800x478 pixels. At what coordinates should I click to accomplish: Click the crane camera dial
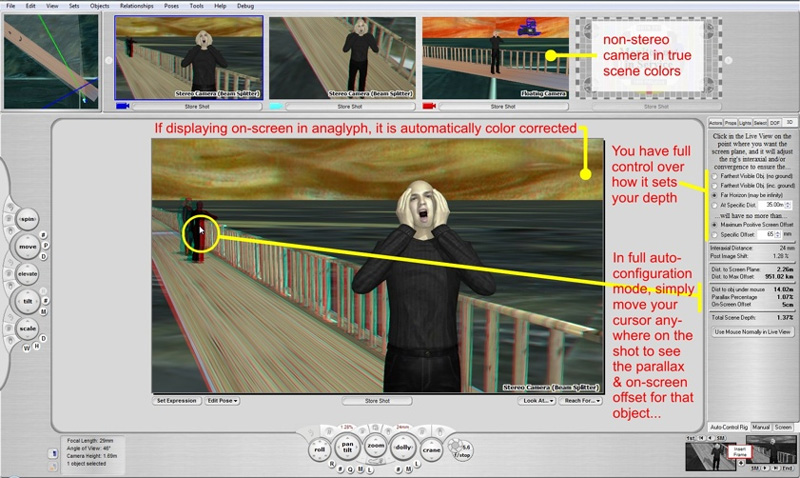pyautogui.click(x=431, y=450)
